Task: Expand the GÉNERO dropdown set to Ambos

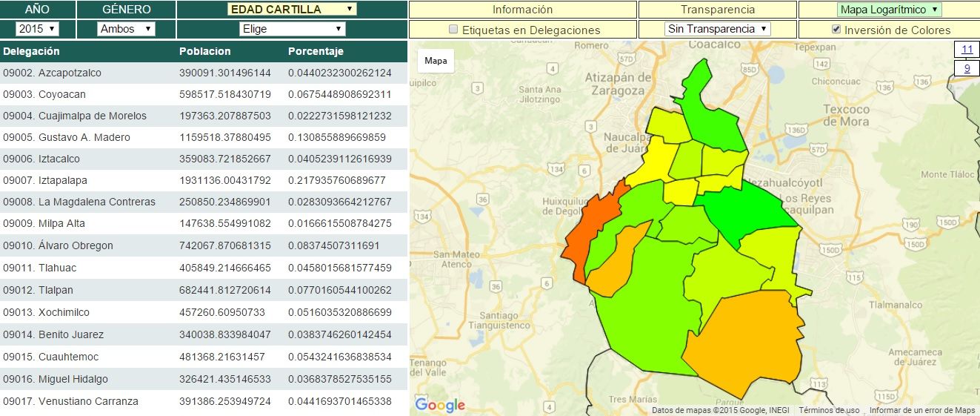Action: click(x=126, y=29)
